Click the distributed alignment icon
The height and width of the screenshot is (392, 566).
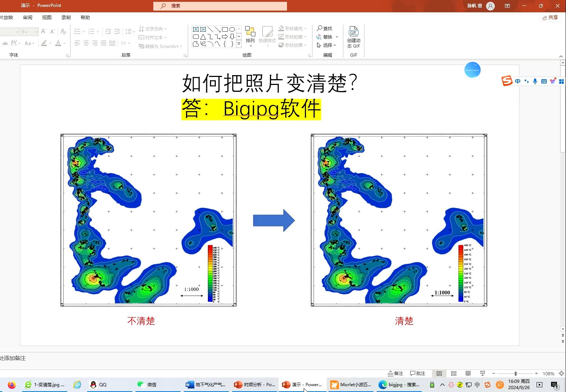coord(112,43)
